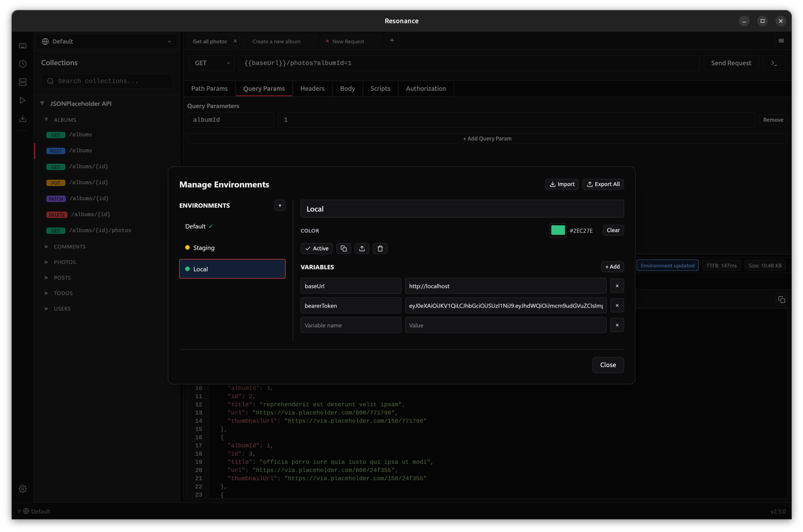Click the Clear color button
The width and height of the screenshot is (803, 532).
coord(613,230)
